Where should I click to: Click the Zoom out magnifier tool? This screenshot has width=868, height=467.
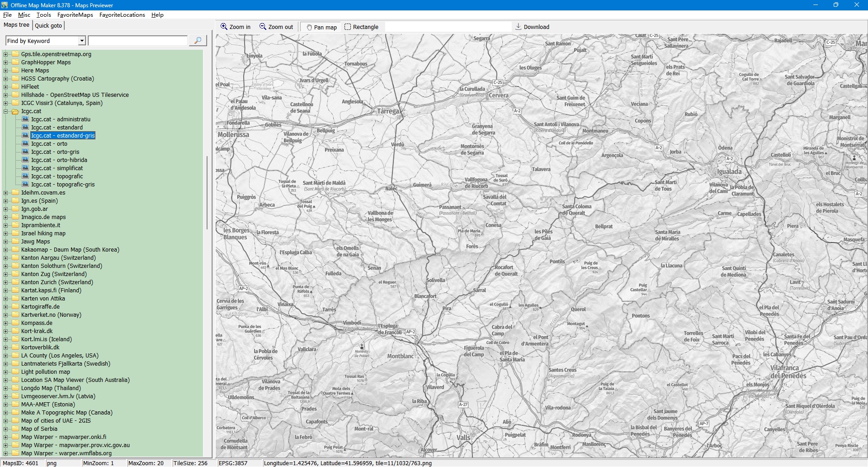coord(276,27)
